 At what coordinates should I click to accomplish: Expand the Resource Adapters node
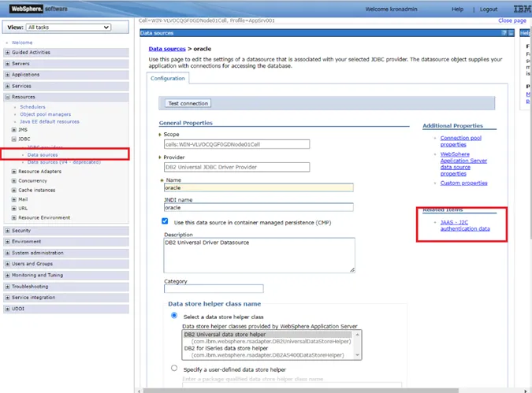click(x=14, y=172)
